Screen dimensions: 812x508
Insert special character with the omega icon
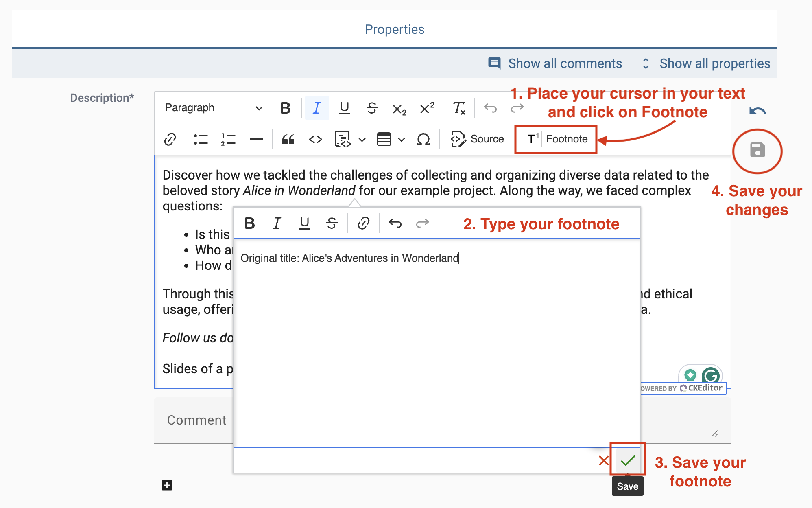[423, 140]
